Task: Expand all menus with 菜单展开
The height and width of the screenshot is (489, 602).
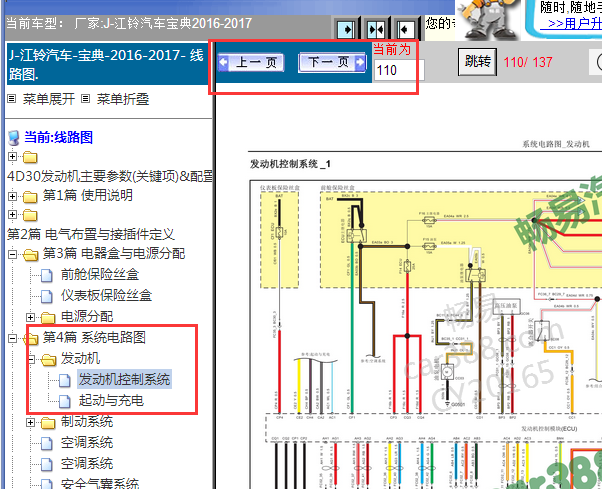Action: (x=48, y=99)
